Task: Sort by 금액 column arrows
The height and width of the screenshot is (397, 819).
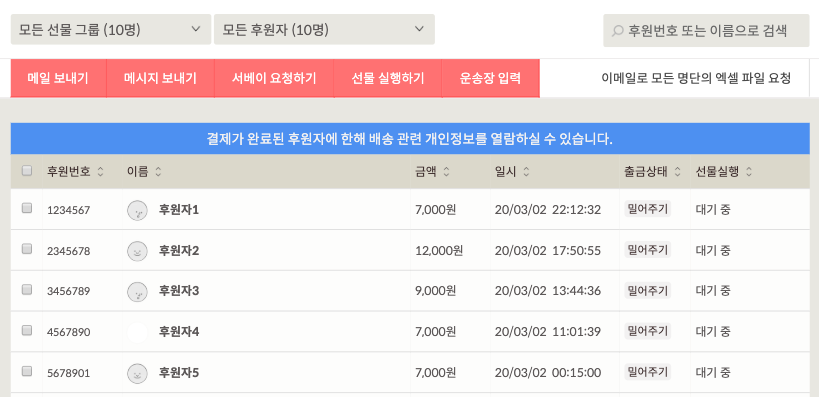Action: (x=446, y=171)
